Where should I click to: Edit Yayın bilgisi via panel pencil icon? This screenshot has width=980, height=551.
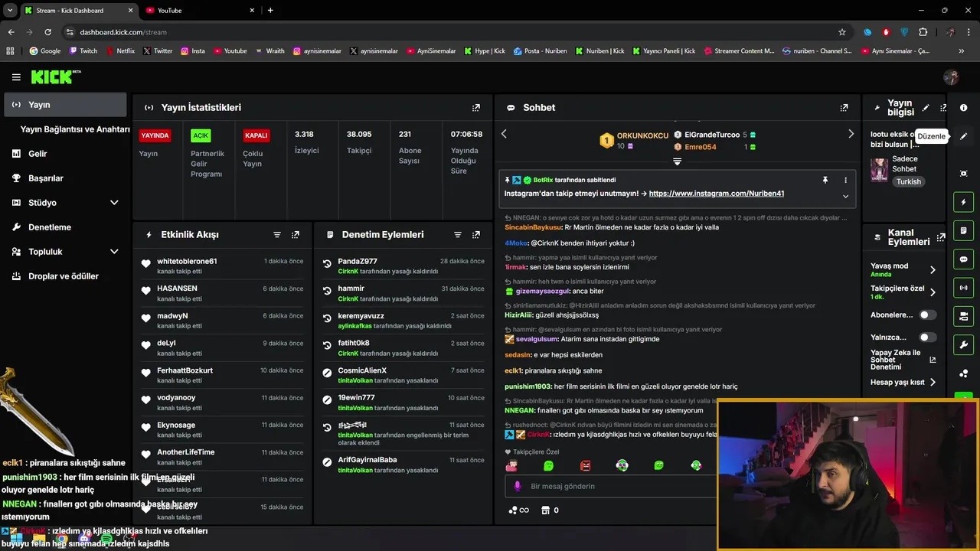point(926,108)
